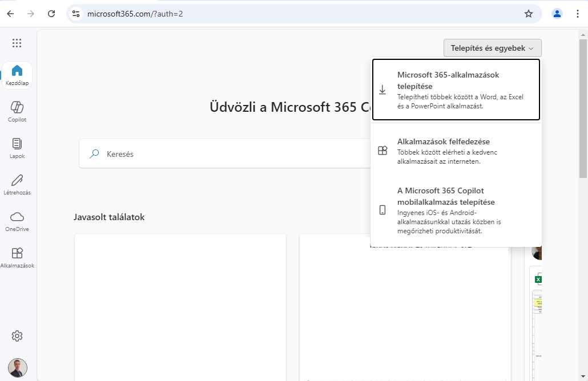The width and height of the screenshot is (588, 381).
Task: Open Lapok pages in sidebar
Action: coord(17,148)
